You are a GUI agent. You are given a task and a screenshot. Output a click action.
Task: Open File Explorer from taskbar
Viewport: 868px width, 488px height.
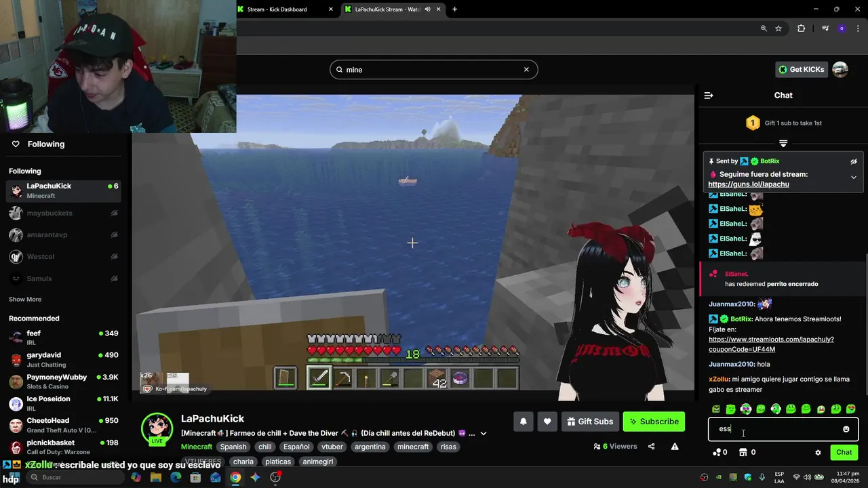[156, 477]
